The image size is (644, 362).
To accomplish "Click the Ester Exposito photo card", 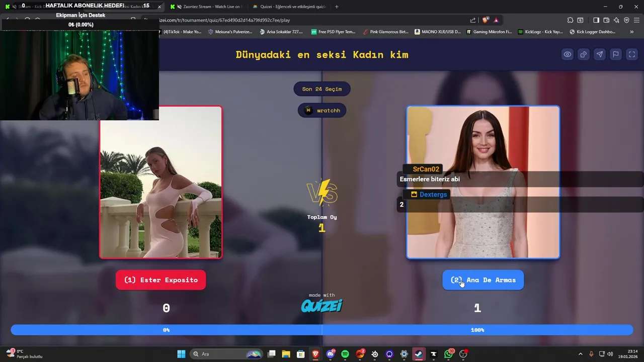I will coord(161,182).
